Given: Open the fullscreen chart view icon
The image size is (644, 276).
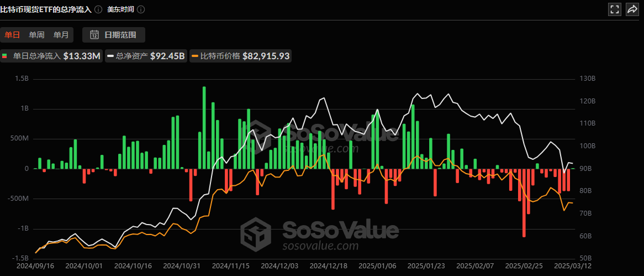Looking at the screenshot, I should pos(614,9).
